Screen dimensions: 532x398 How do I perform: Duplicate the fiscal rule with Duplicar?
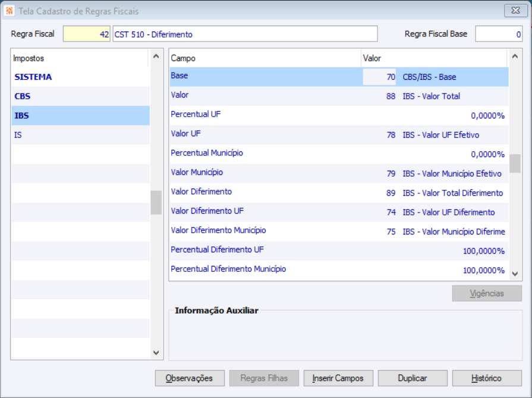[x=412, y=378]
